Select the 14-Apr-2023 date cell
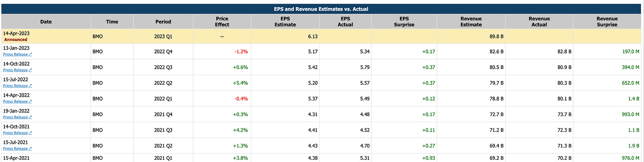This screenshot has height=162, width=644. click(x=46, y=36)
